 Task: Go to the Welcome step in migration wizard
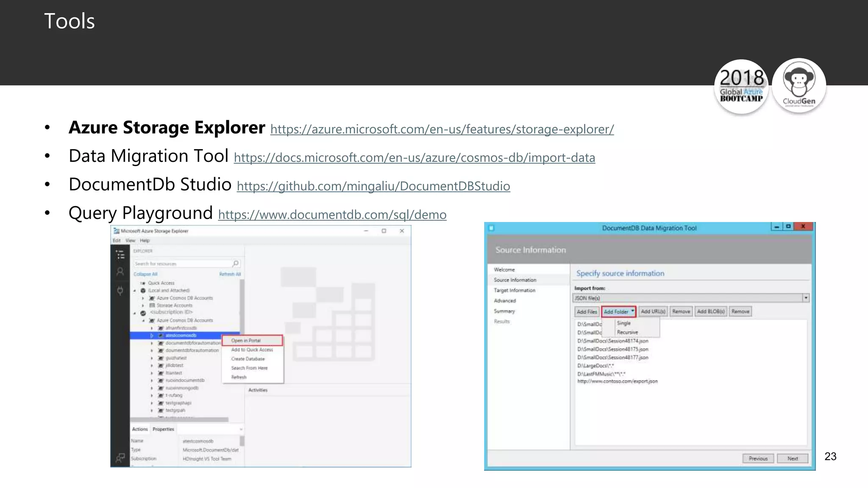[504, 269]
